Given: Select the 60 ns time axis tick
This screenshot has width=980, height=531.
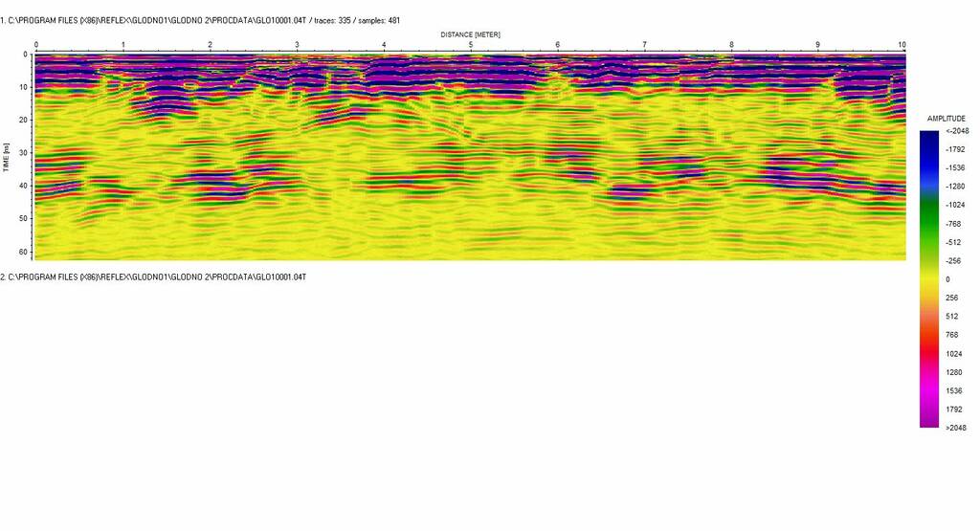Looking at the screenshot, I should click(24, 251).
